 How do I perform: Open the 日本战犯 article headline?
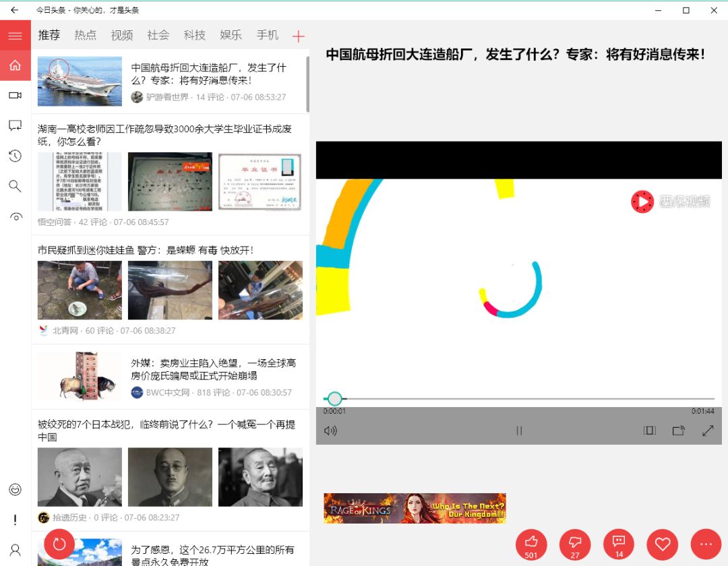click(x=166, y=431)
